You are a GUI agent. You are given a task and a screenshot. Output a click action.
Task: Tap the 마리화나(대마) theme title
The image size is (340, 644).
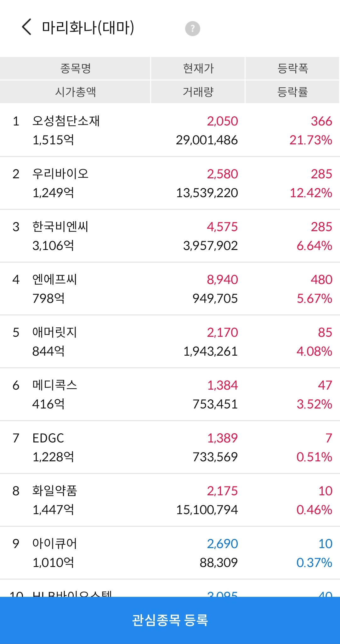88,27
